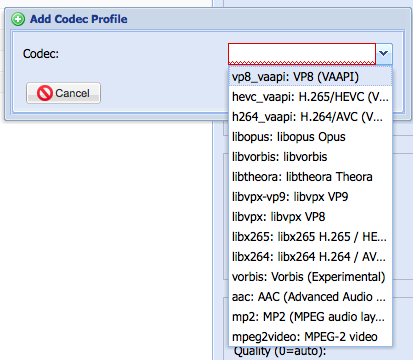Select libopus: libopus Opus entry

pos(310,137)
